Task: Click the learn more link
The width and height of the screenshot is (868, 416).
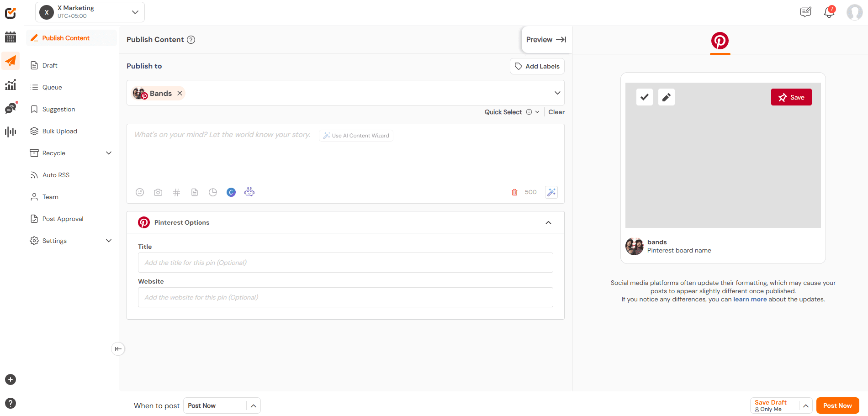Action: pos(750,299)
